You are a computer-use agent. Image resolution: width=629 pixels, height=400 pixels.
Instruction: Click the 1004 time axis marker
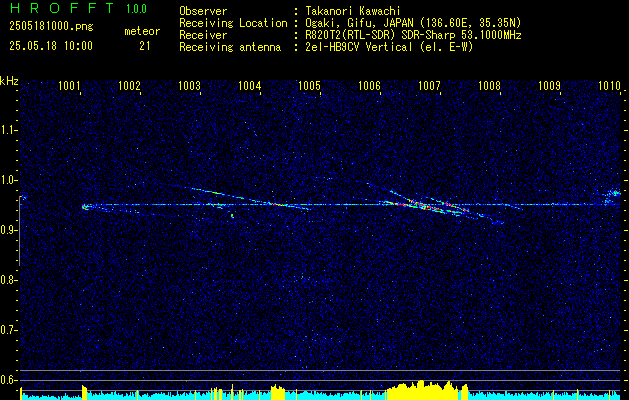point(250,85)
